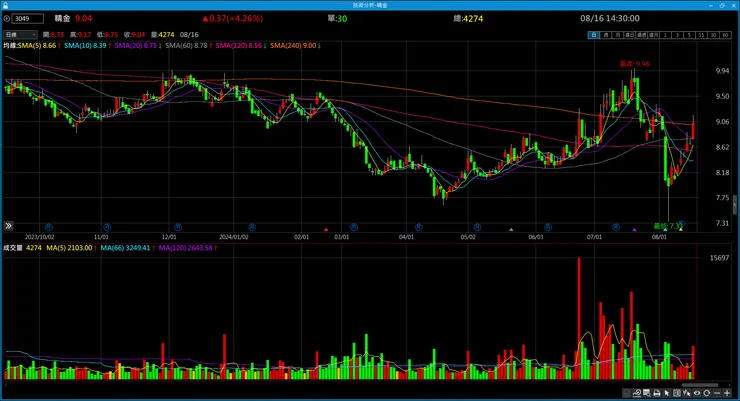Image resolution: width=740 pixels, height=401 pixels.
Task: Click the SMA(60) 8.78 moving average label
Action: 188,46
